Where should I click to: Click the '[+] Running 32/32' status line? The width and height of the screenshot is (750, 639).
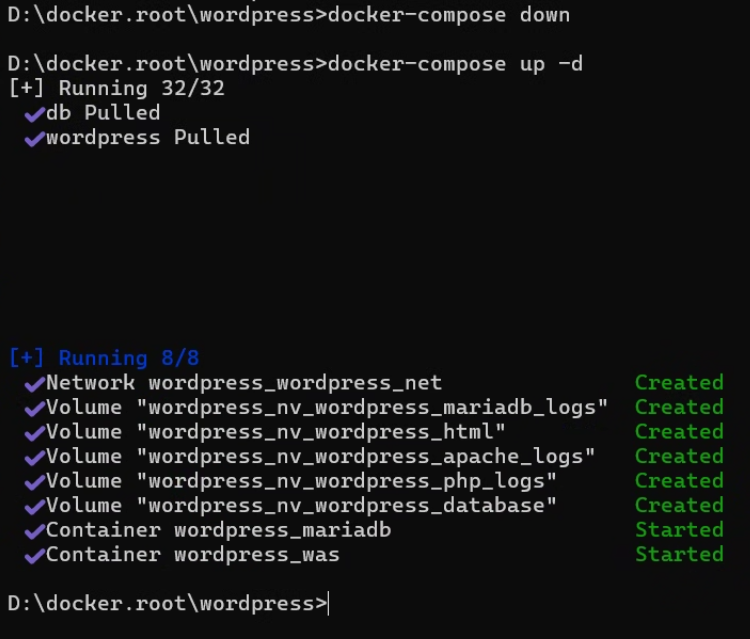pos(117,88)
